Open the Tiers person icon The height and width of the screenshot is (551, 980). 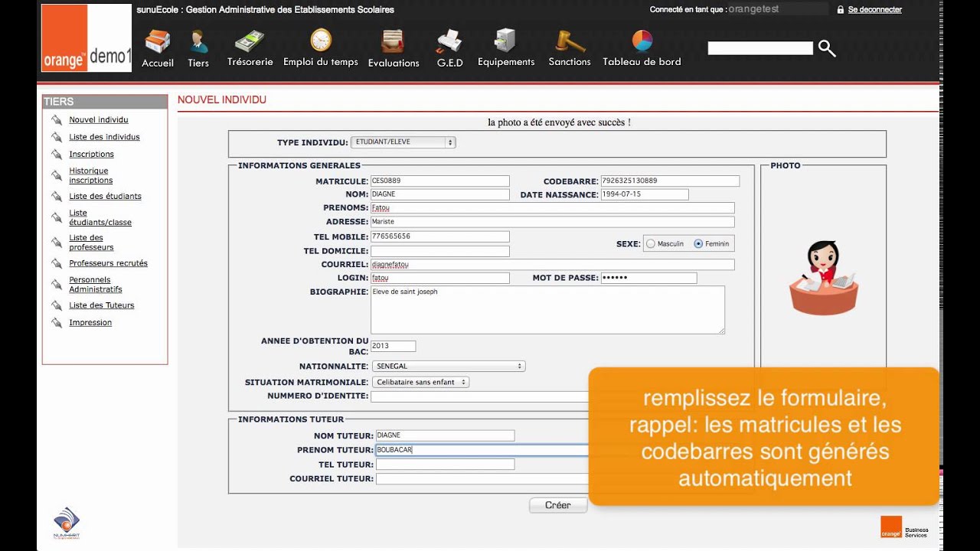pos(198,41)
